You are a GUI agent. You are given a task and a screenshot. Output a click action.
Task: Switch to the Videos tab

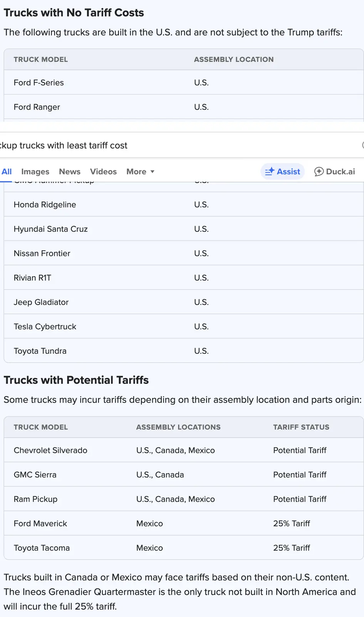click(x=103, y=172)
